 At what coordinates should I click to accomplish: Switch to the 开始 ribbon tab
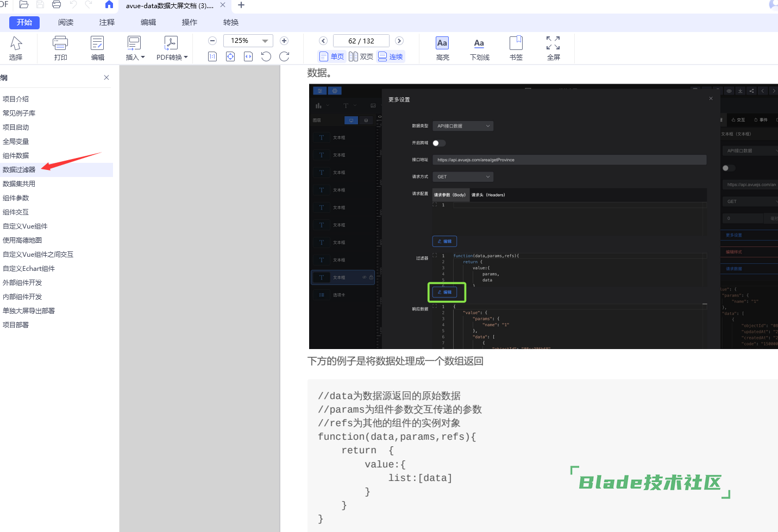(24, 22)
